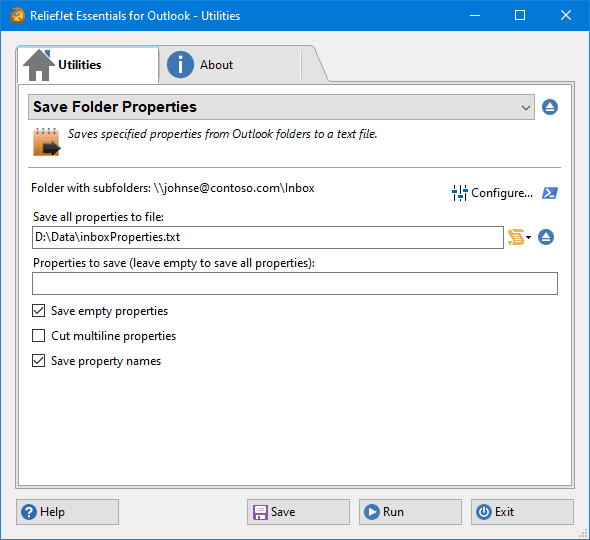Click the eject icon beside file path
The height and width of the screenshot is (540, 590).
[x=546, y=237]
